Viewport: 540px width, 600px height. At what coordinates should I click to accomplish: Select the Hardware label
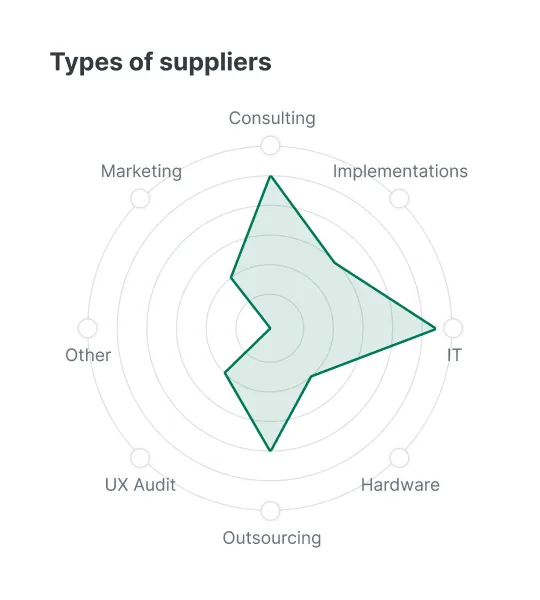click(400, 485)
